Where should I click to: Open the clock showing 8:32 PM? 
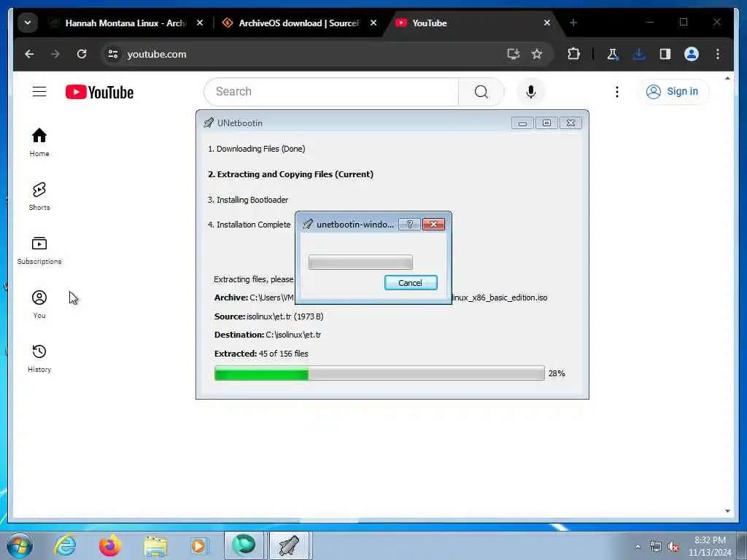pyautogui.click(x=710, y=546)
